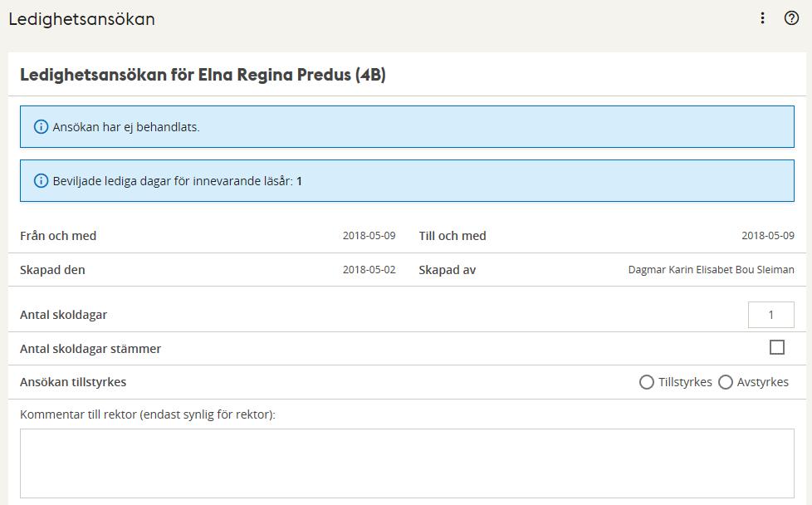812x505 pixels.
Task: Click the 'Ledighetsansökan för Elna Regina Predus' heading
Action: click(x=203, y=75)
